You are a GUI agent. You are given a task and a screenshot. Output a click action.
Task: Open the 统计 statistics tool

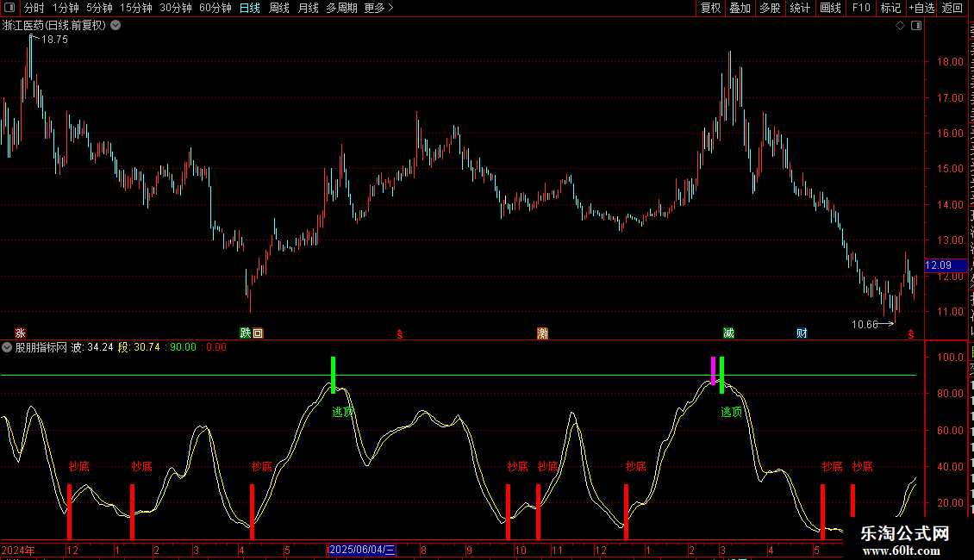pos(799,8)
